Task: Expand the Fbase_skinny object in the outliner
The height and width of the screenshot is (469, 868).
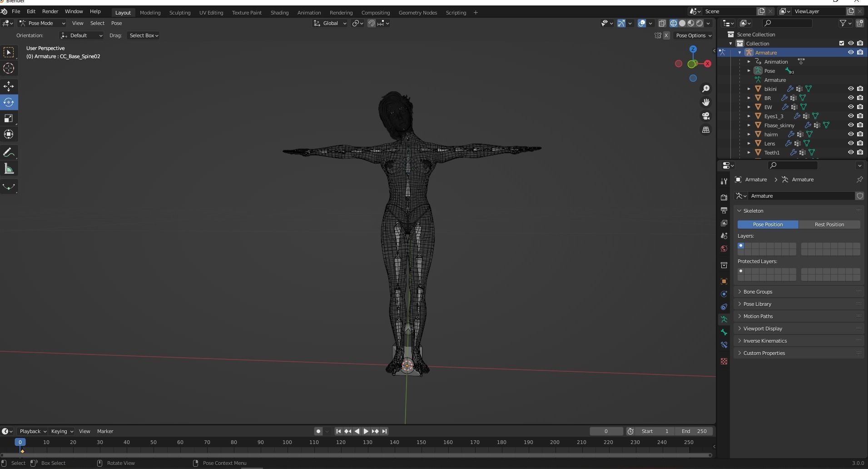Action: pos(749,125)
